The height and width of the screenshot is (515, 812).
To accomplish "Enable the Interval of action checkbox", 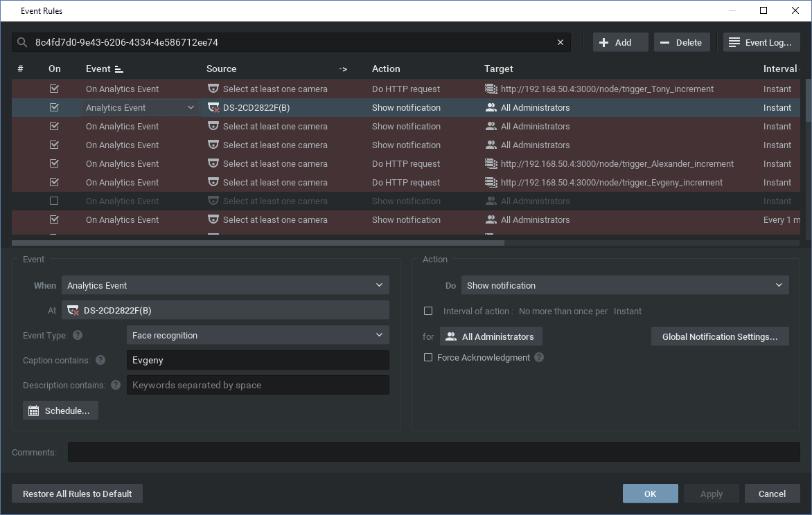I will (x=427, y=311).
